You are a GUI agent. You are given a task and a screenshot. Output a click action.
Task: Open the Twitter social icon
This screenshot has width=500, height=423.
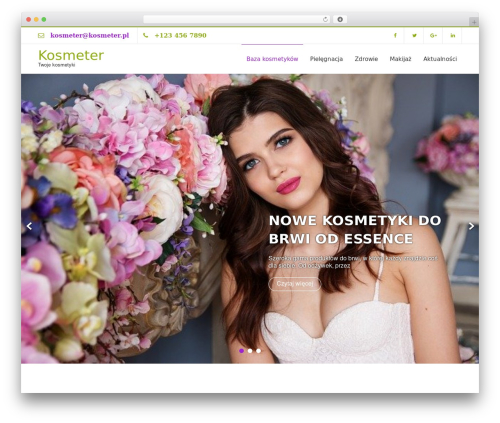pyautogui.click(x=414, y=35)
